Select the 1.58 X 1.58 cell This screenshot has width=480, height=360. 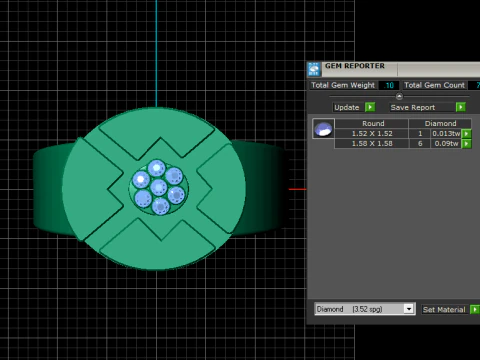(372, 144)
